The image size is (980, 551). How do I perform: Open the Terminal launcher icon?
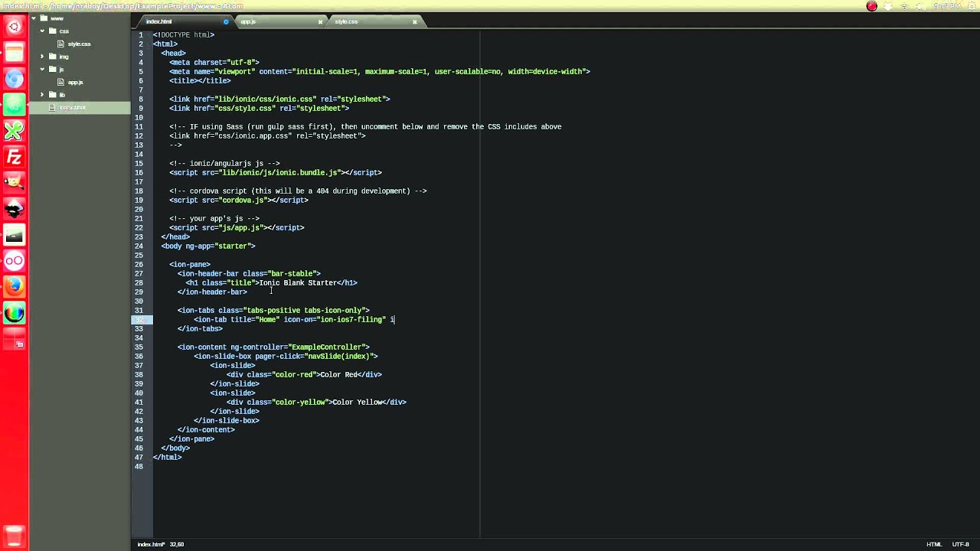(x=14, y=235)
